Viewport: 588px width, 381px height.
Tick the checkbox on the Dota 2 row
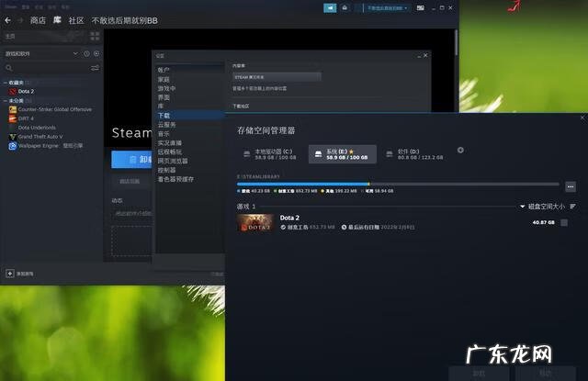pos(564,223)
